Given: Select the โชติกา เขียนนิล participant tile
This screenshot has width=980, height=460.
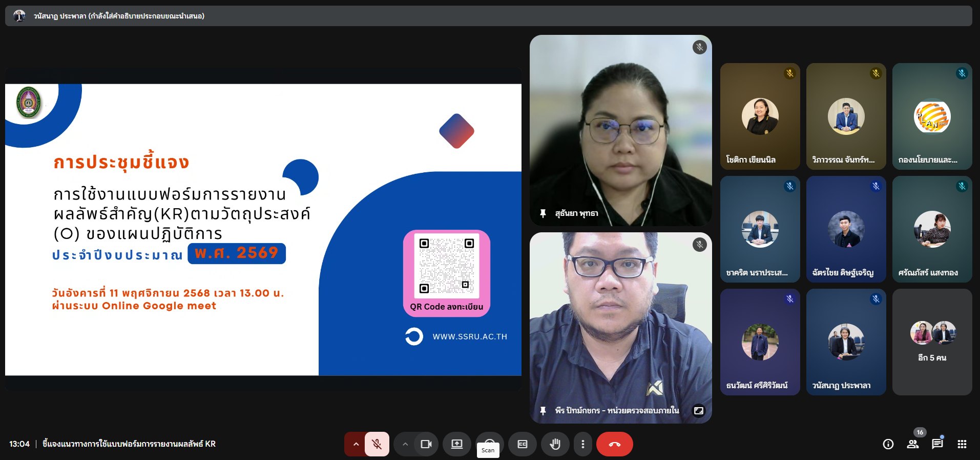Looking at the screenshot, I should click(x=760, y=116).
